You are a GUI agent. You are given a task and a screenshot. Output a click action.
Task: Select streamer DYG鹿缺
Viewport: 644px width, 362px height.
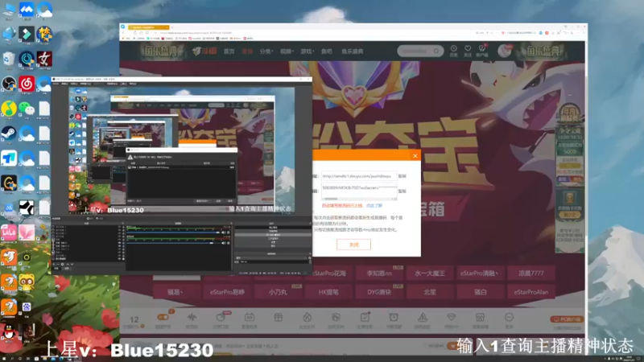pos(379,292)
